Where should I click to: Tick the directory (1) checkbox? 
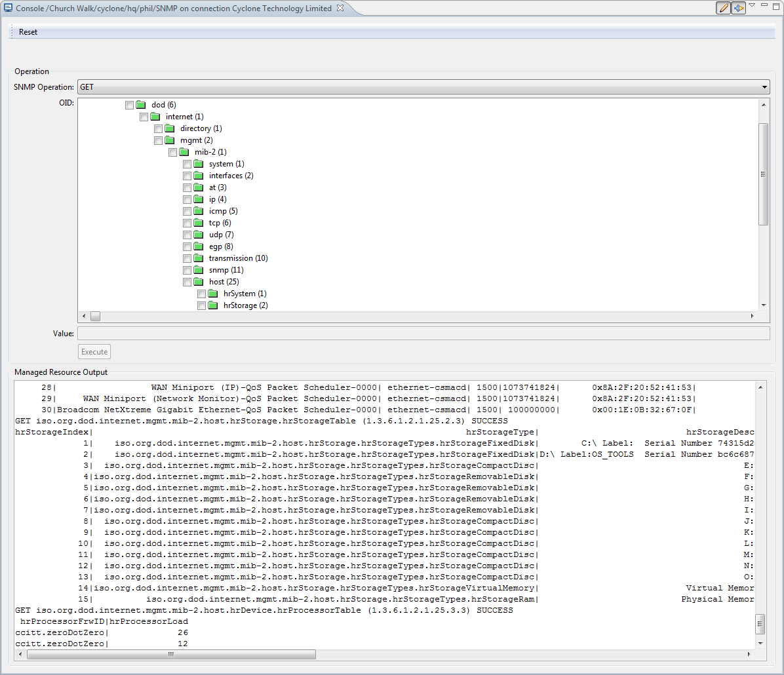159,128
